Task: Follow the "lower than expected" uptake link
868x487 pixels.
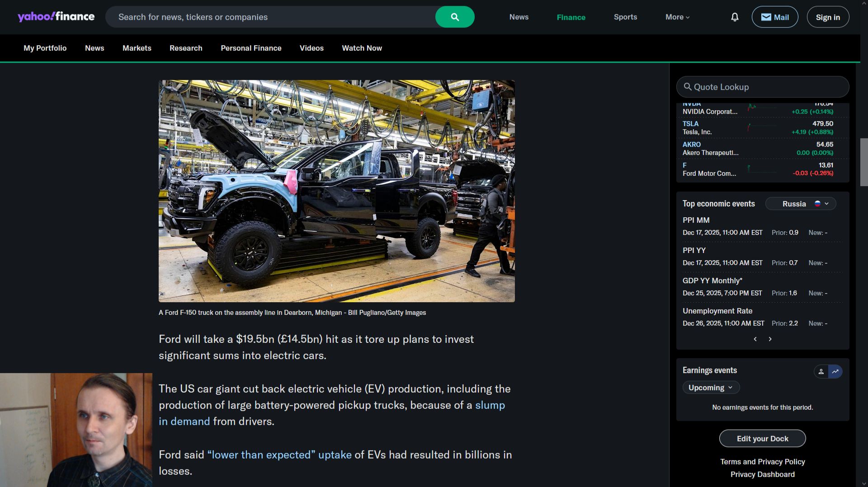Action: tap(279, 454)
